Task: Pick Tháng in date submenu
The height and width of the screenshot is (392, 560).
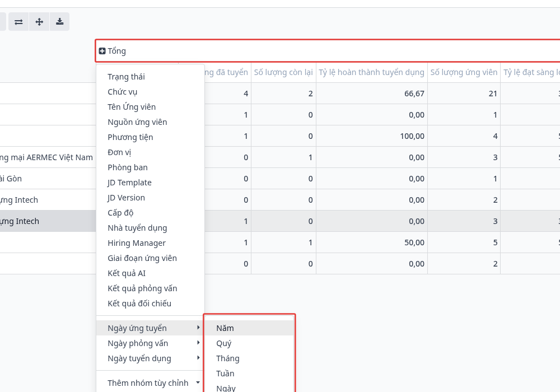Action: 249,358
